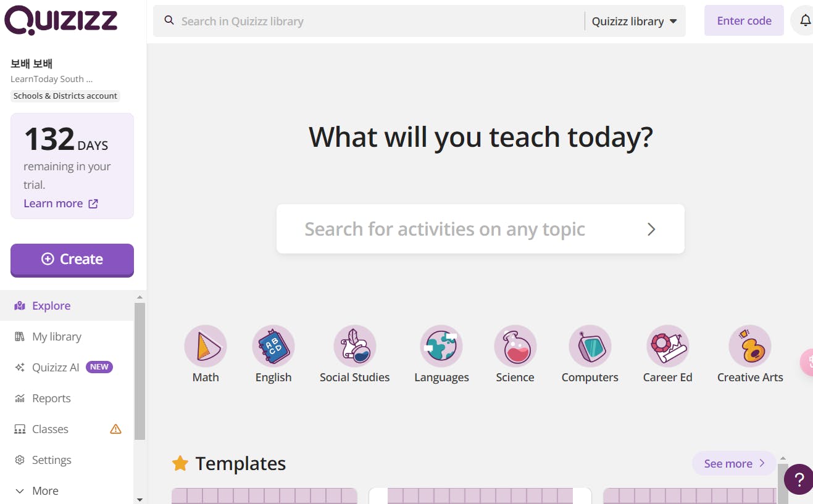This screenshot has height=504, width=813.
Task: Open the help question mark button
Action: (799, 479)
